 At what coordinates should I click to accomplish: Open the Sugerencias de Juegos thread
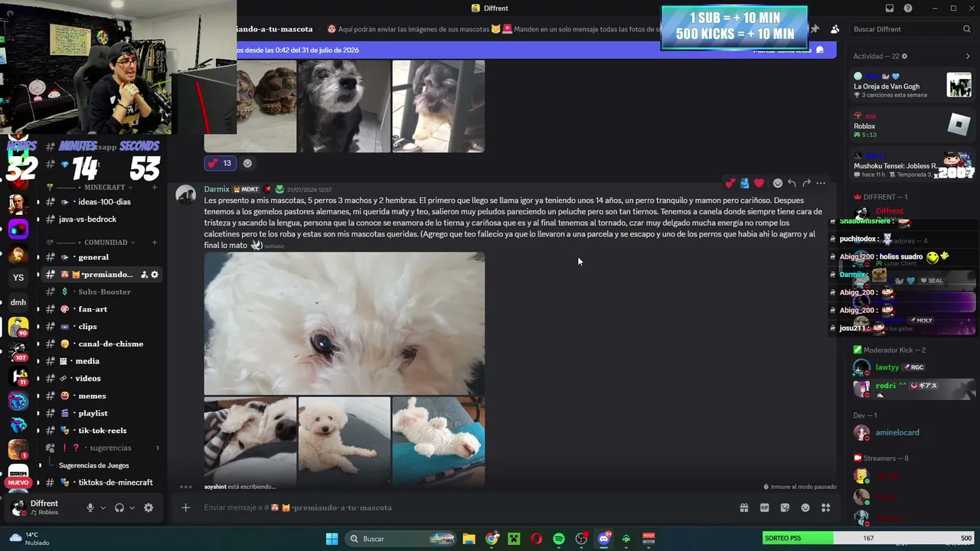93,465
